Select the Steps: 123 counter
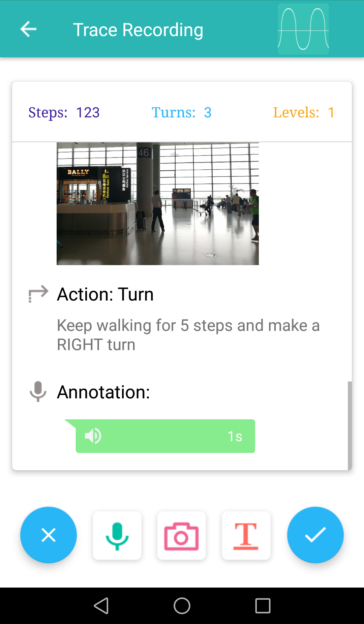364x624 pixels. click(64, 112)
